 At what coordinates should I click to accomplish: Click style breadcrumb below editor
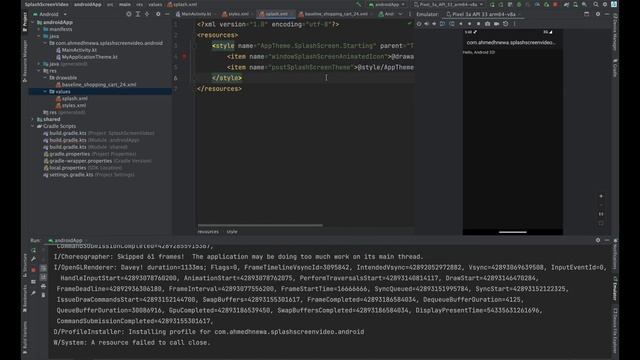232,231
